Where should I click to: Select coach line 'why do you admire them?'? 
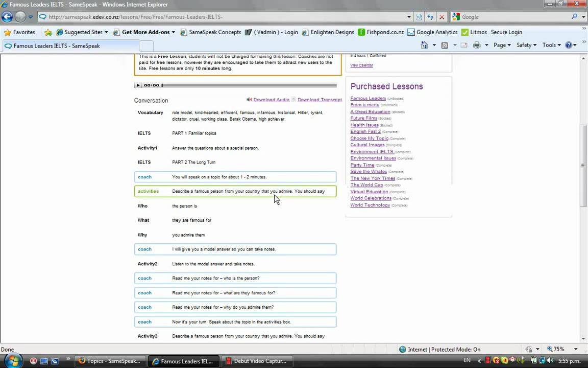pyautogui.click(x=235, y=307)
